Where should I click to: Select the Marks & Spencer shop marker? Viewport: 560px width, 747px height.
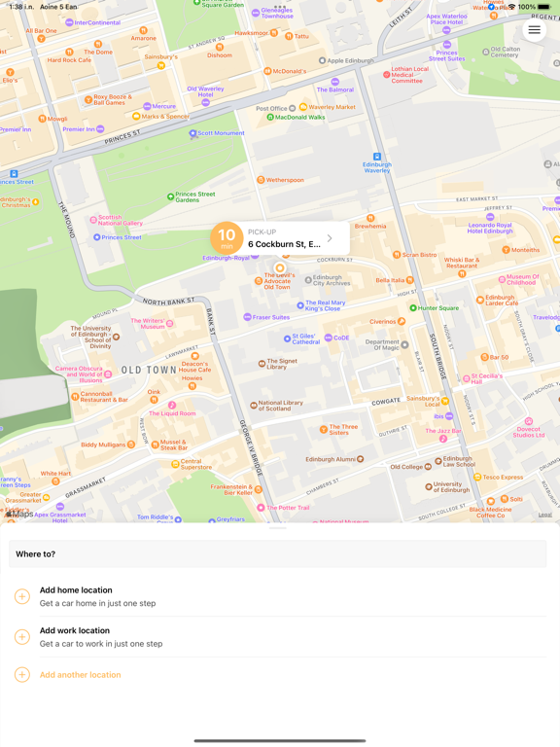(x=136, y=117)
